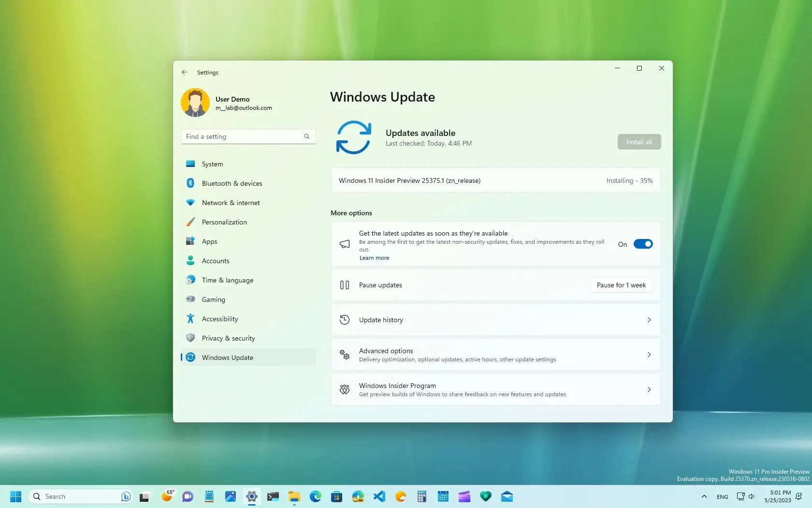The height and width of the screenshot is (508, 812).
Task: Open Notepad from the taskbar
Action: click(x=209, y=496)
